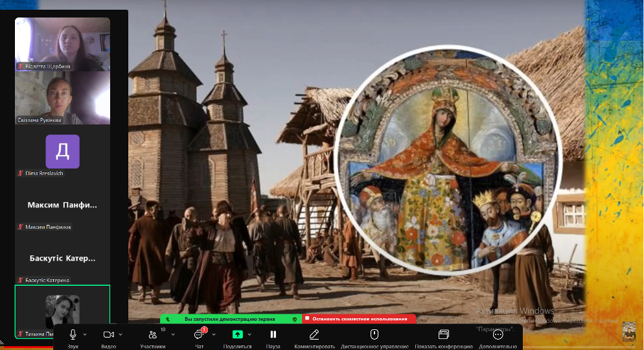Open share options arrow beside Поделиться
This screenshot has width=644, height=350.
(x=249, y=334)
